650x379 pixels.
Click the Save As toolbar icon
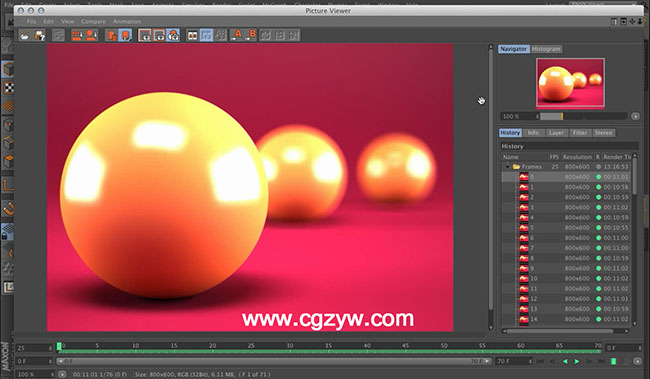pos(40,36)
